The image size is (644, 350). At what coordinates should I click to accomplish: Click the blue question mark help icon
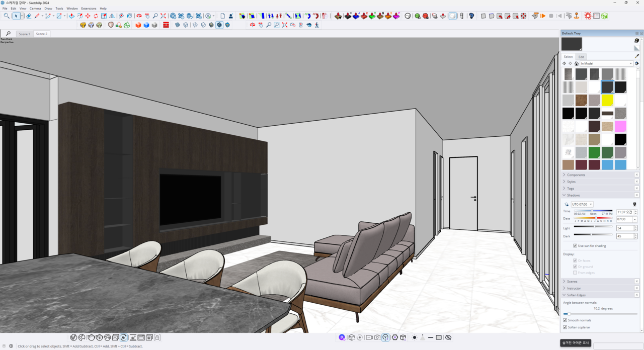click(x=471, y=16)
